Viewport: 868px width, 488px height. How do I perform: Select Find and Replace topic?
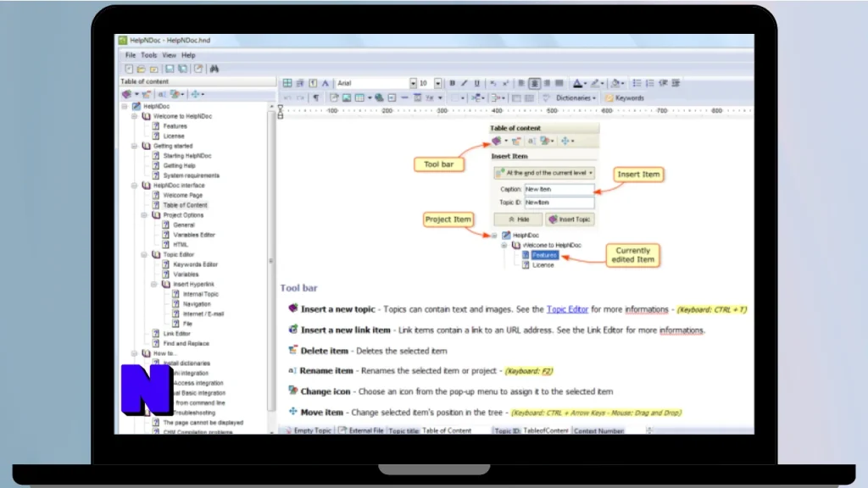tap(186, 344)
